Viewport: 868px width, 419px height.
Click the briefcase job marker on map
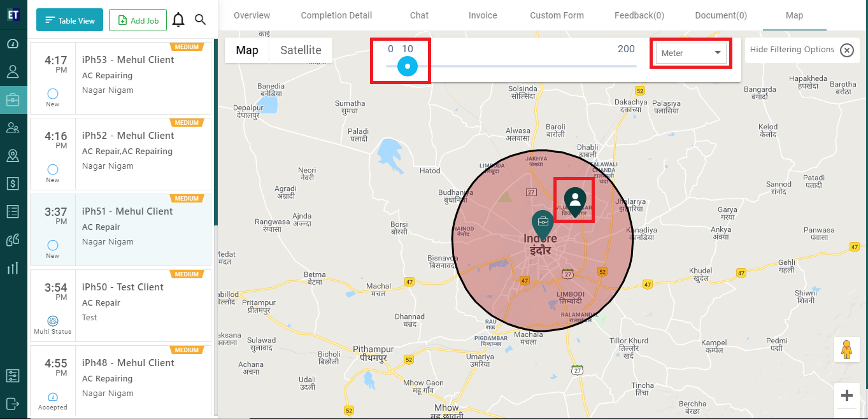543,224
